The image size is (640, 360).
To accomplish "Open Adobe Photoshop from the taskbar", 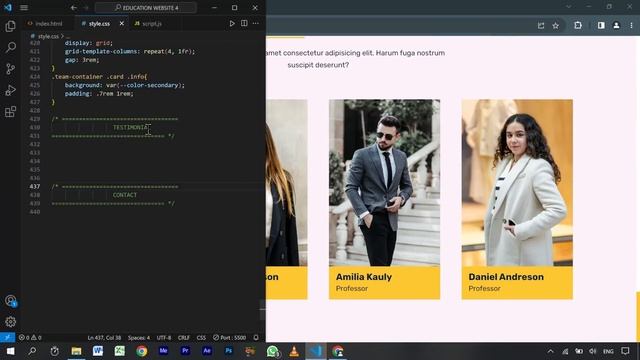I will tap(229, 351).
